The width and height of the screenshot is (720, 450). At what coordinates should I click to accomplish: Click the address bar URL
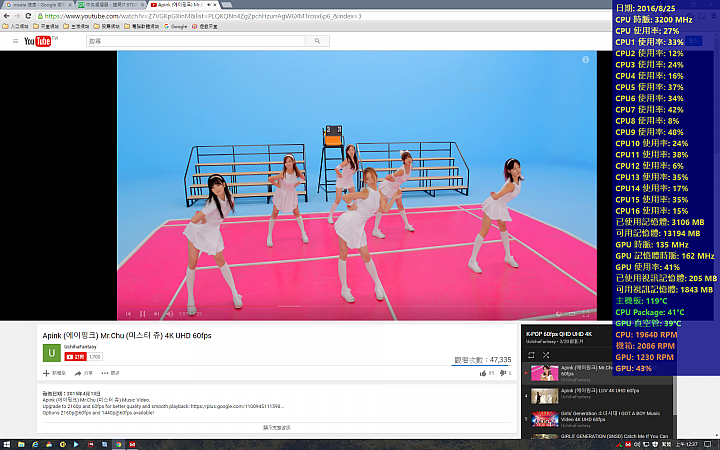pyautogui.click(x=203, y=16)
